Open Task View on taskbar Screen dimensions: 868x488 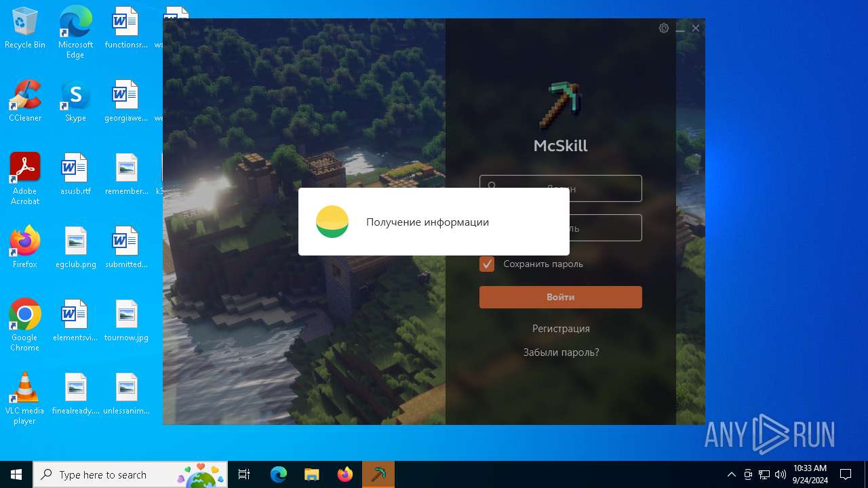click(244, 474)
